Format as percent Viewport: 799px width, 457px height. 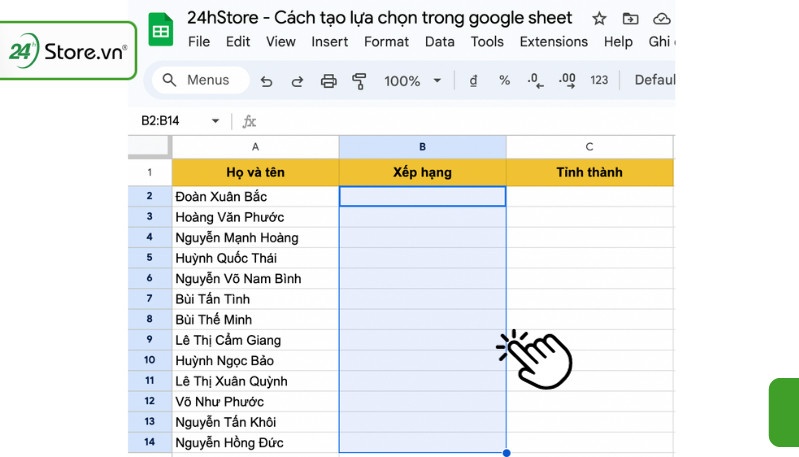(x=504, y=80)
